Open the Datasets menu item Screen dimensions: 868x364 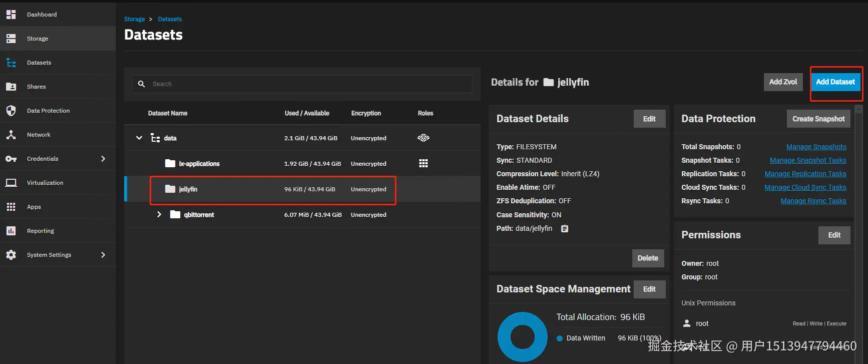pyautogui.click(x=39, y=63)
